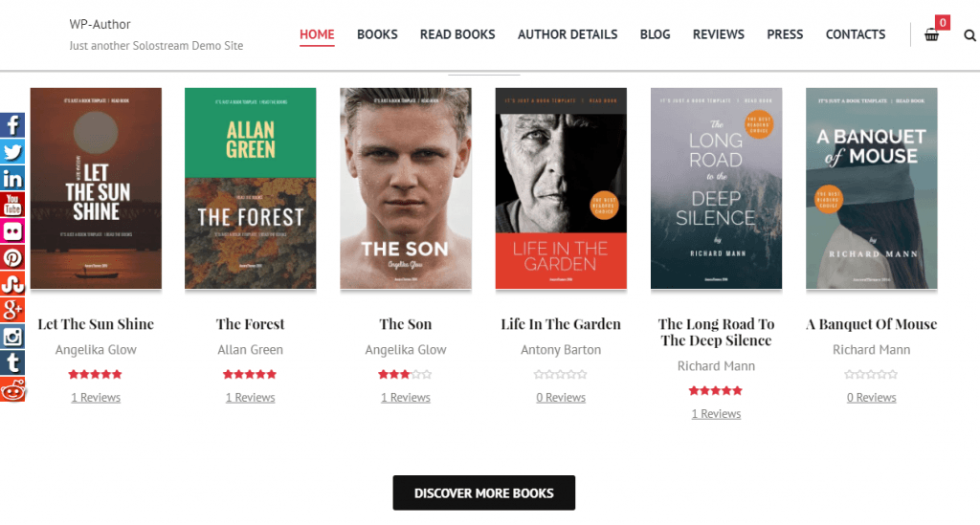Select the Reviews navigation item

[x=718, y=34]
